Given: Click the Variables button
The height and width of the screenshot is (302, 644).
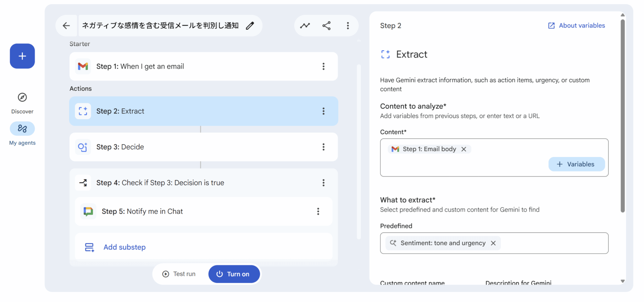Looking at the screenshot, I should [x=576, y=164].
